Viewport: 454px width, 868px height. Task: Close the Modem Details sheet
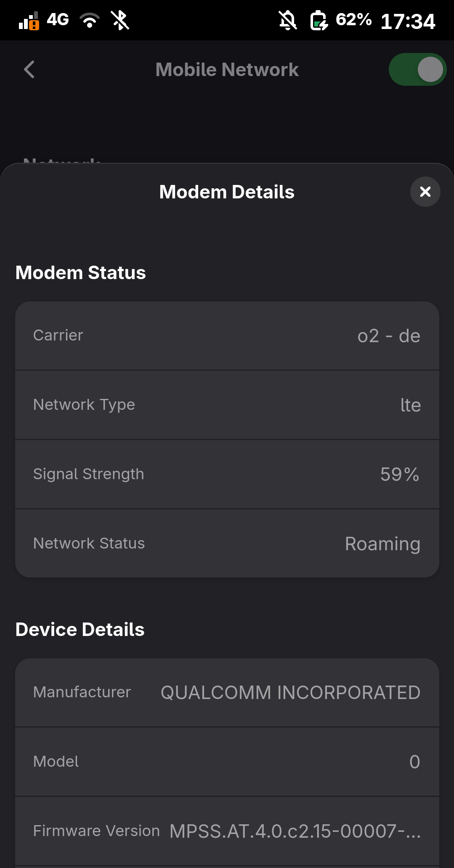click(x=425, y=192)
